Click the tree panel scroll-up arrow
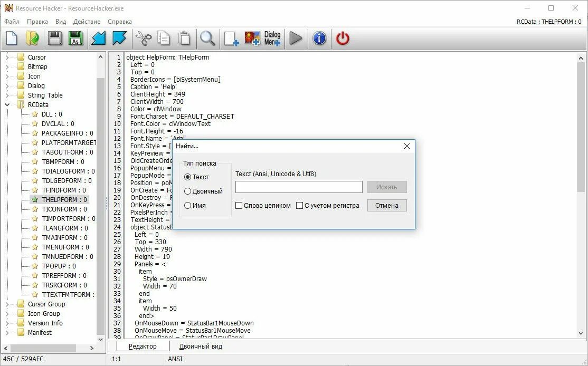Image resolution: width=588 pixels, height=366 pixels. pos(100,57)
